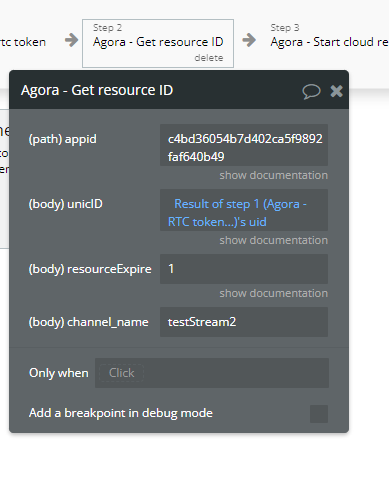This screenshot has width=389, height=478.
Task: Show documentation under the unicID field
Action: [x=273, y=240]
